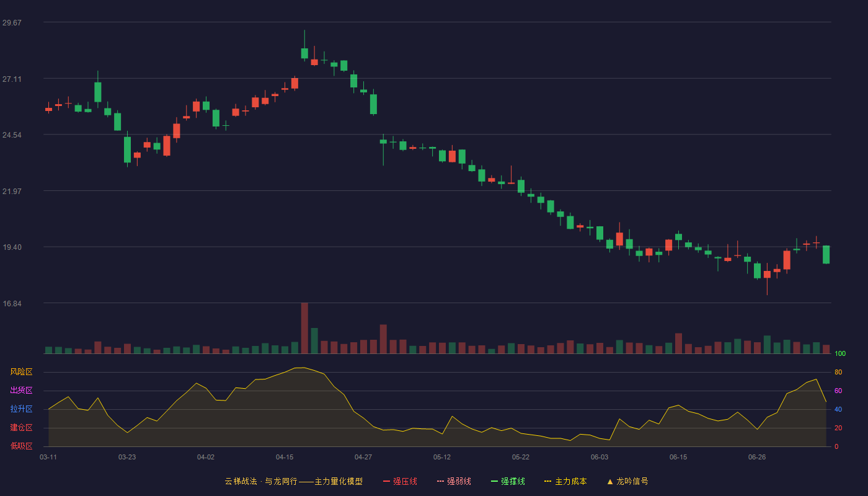
Task: Click the 06-26 date axis label
Action: (757, 457)
